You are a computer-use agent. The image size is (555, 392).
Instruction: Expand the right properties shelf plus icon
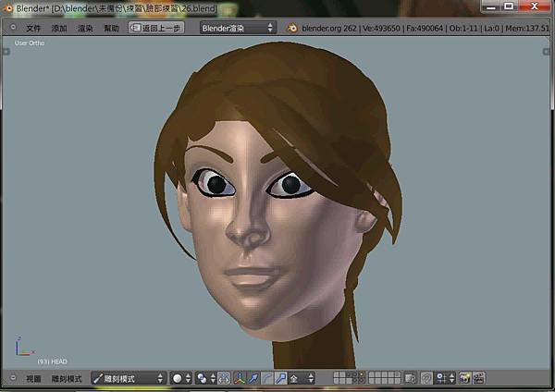coord(546,52)
